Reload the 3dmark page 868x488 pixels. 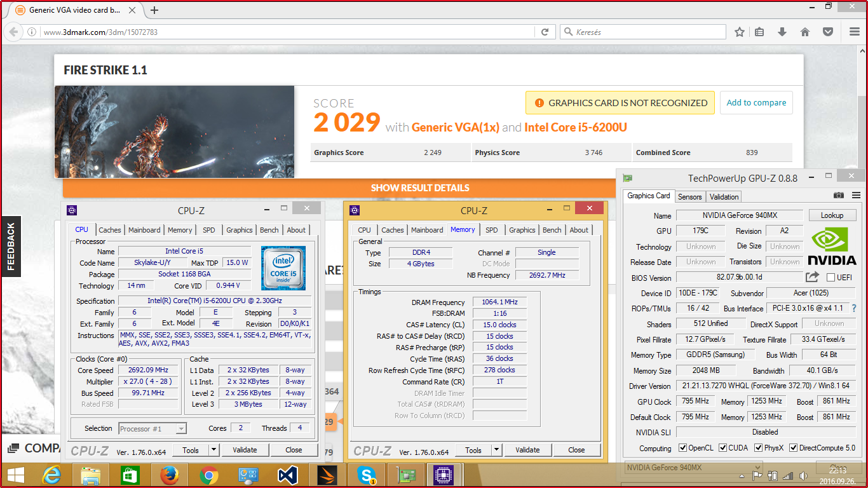(x=545, y=32)
